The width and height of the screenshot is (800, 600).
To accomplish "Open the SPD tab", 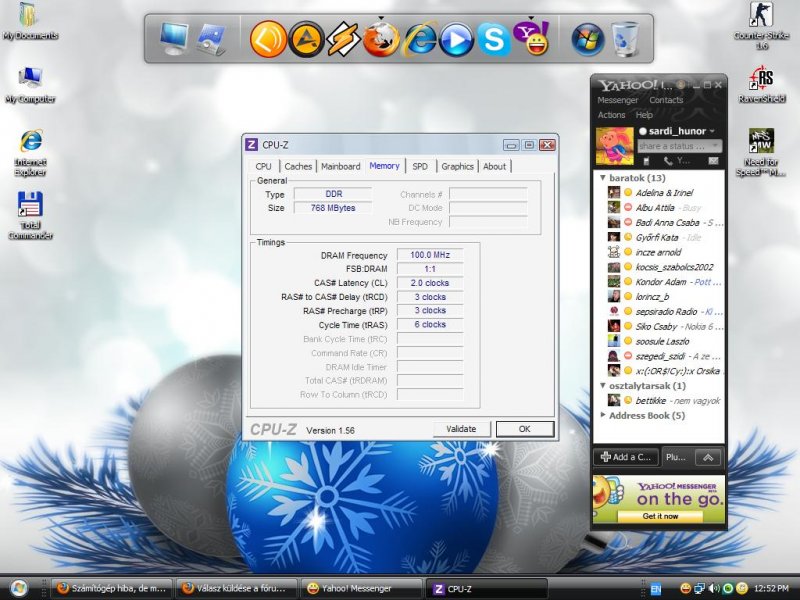I will (x=420, y=166).
